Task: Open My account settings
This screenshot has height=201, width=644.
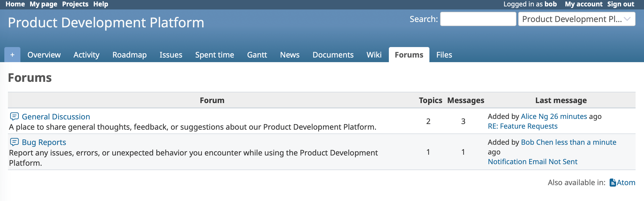Action: pos(584,4)
